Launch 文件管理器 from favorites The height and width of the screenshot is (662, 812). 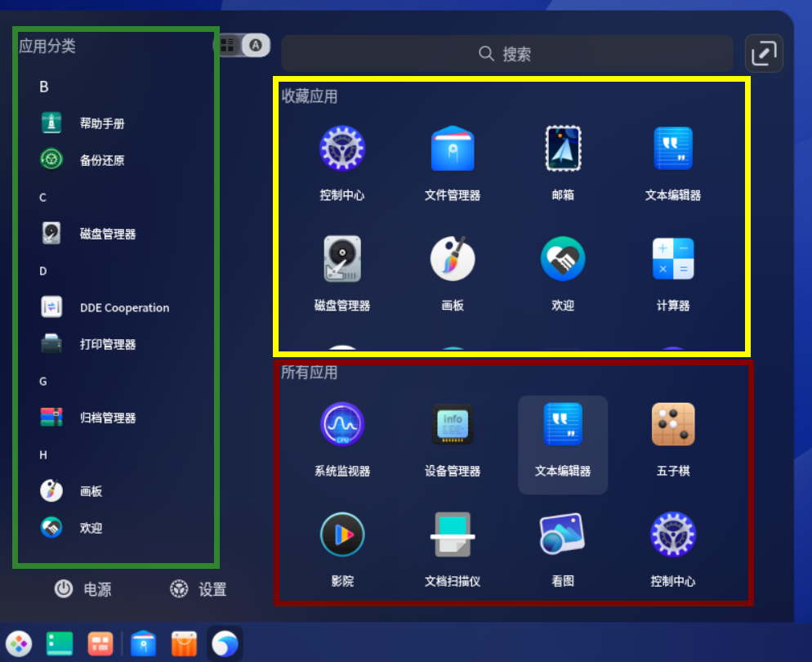[x=452, y=163]
